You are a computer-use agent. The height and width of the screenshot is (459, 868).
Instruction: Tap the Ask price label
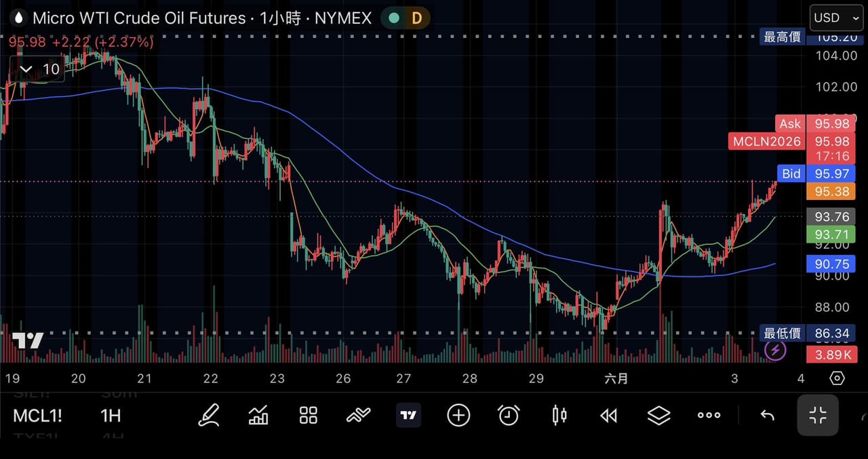tap(790, 123)
